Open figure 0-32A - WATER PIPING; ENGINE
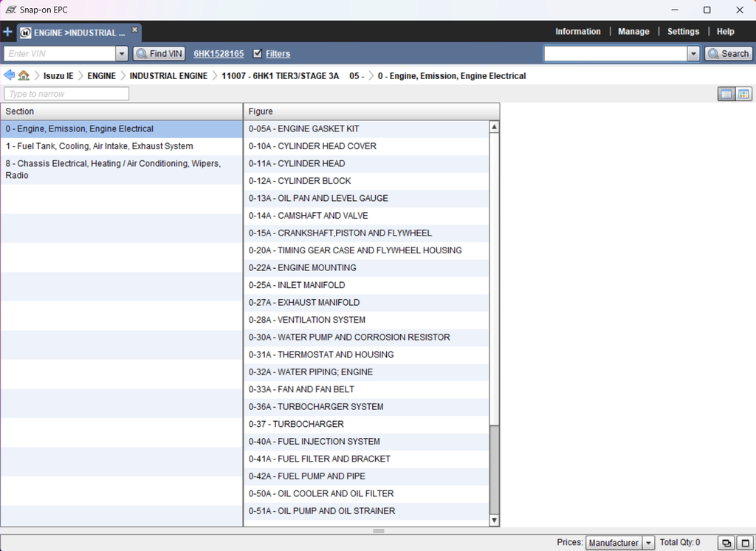The width and height of the screenshot is (756, 551). [x=366, y=372]
